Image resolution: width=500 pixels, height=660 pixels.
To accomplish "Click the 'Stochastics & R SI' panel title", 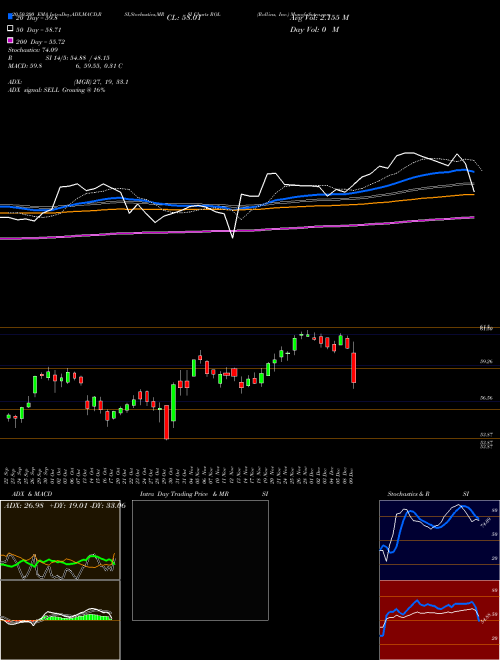I will tap(428, 494).
